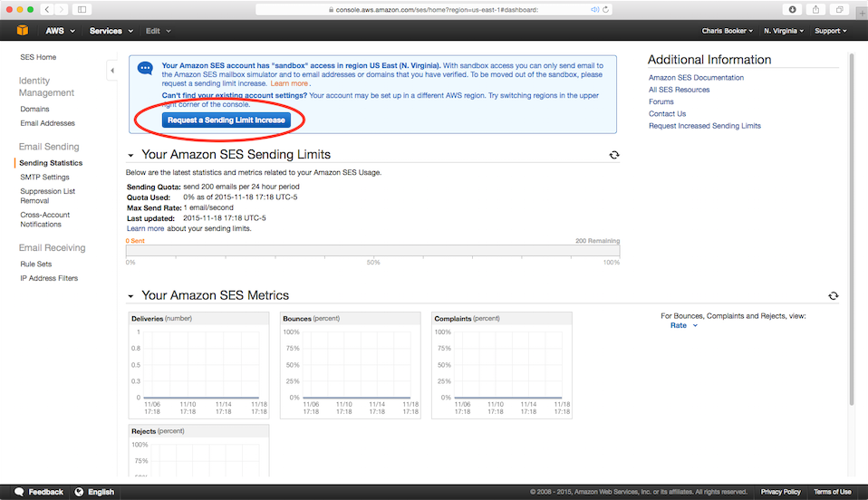The width and height of the screenshot is (868, 500).
Task: Go forward with Safari forward arrow
Action: tap(62, 9)
